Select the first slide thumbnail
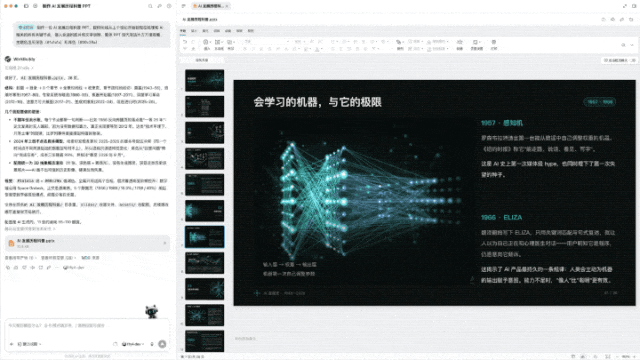The height and width of the screenshot is (360, 640). 204,80
